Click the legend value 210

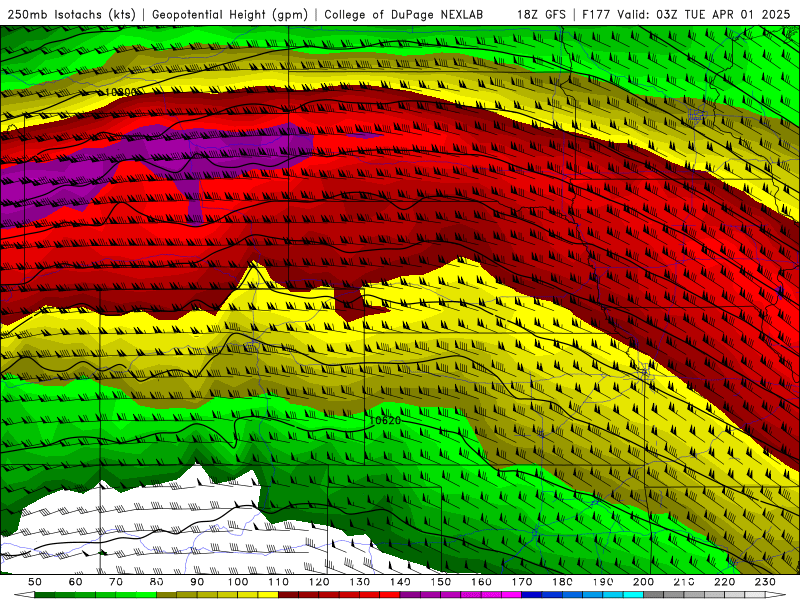pyautogui.click(x=684, y=582)
